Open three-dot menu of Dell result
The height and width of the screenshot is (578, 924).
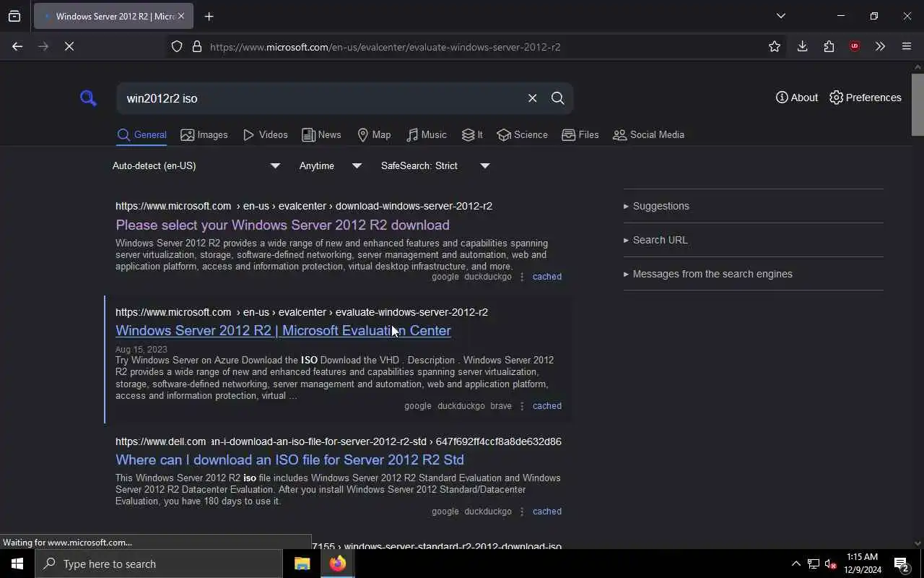(x=522, y=512)
